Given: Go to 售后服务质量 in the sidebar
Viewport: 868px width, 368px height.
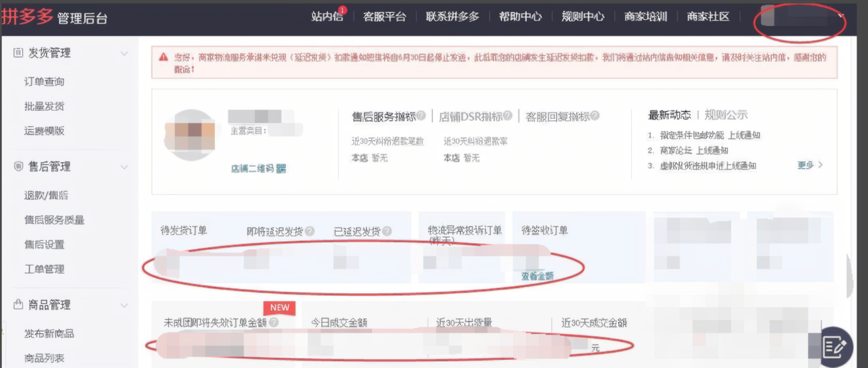Looking at the screenshot, I should [x=55, y=220].
